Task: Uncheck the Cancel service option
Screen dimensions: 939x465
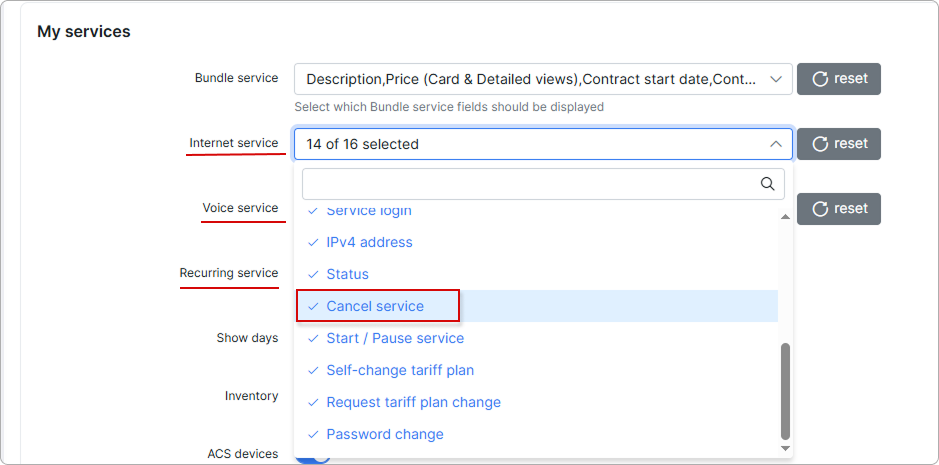Action: (x=375, y=306)
